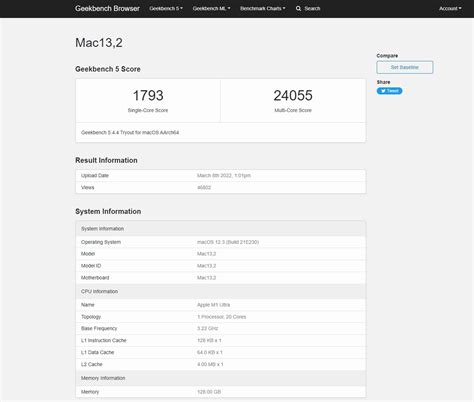Click the Geekbench Browser logo link

[107, 9]
